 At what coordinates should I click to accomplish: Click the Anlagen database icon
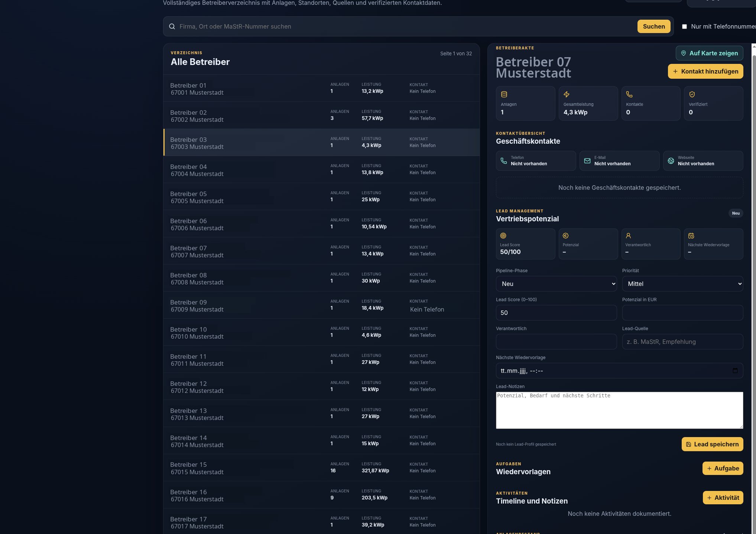coord(504,94)
